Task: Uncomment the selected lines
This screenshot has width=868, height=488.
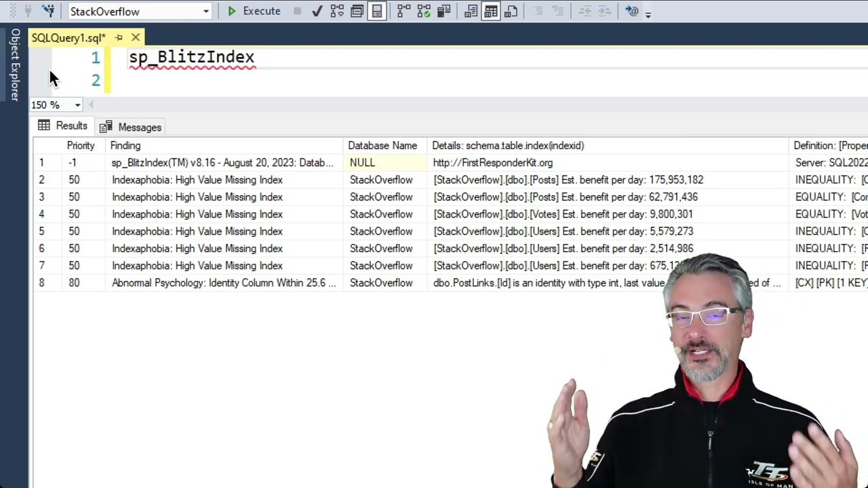Action: 557,11
